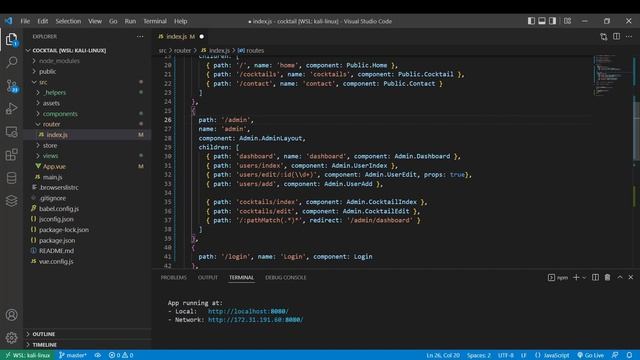Open the new terminal launch profile dropdown

[584, 278]
